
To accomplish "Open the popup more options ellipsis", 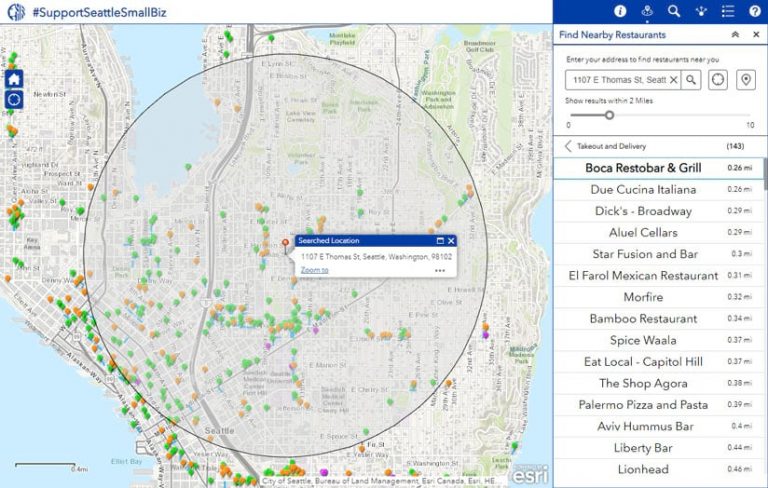I will (x=440, y=270).
